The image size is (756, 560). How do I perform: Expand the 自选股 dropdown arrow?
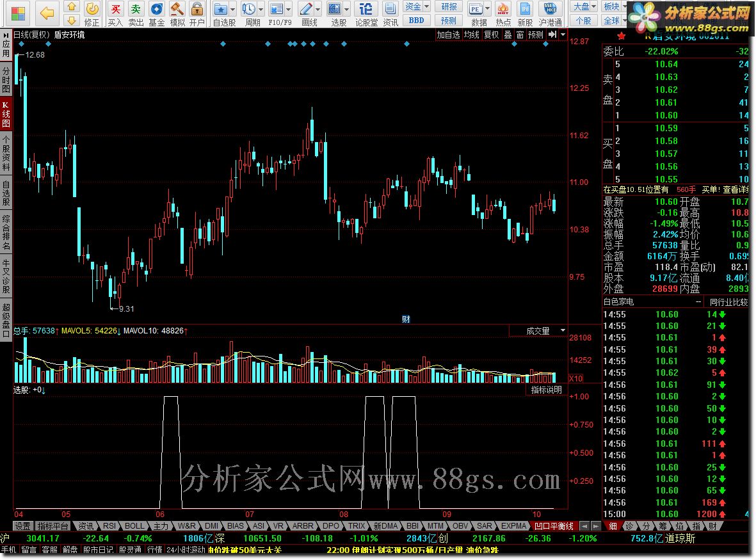[x=234, y=9]
